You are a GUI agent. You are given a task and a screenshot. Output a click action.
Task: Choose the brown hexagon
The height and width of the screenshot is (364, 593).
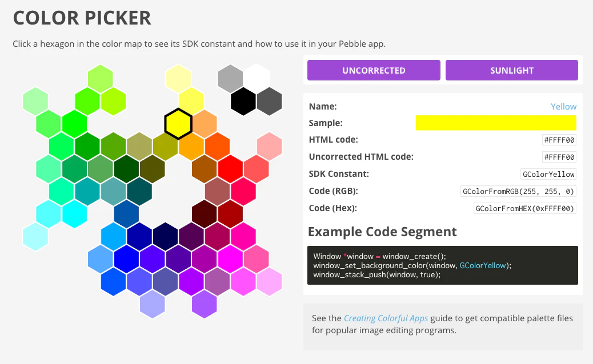[x=204, y=169]
